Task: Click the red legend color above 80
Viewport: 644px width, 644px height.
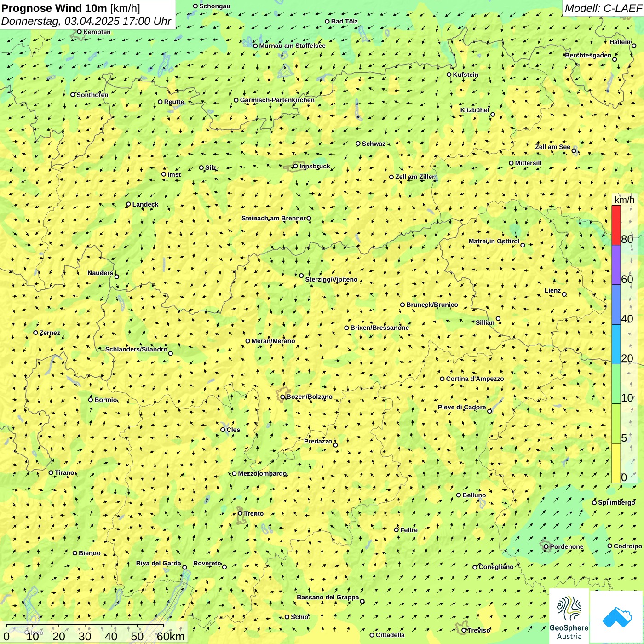Action: (x=616, y=225)
